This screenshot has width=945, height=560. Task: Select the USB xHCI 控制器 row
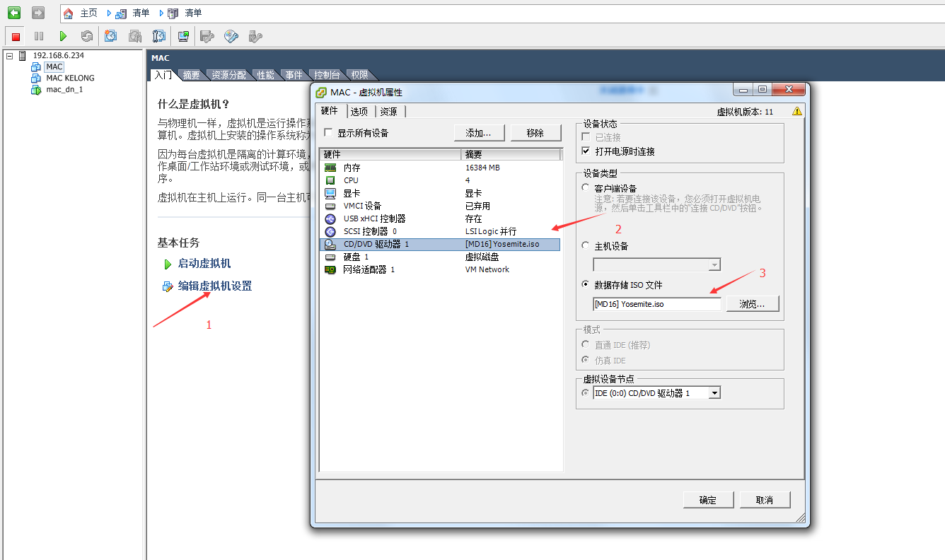pos(440,218)
